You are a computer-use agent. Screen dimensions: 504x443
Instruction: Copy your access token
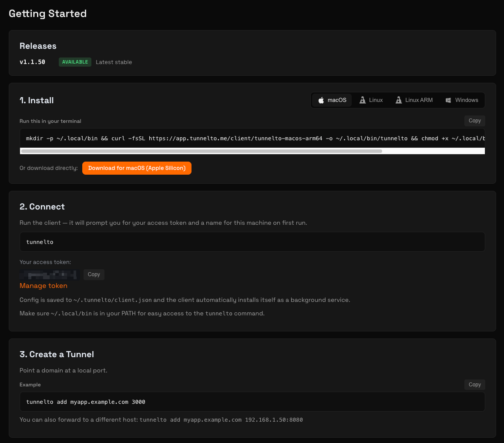pyautogui.click(x=94, y=274)
